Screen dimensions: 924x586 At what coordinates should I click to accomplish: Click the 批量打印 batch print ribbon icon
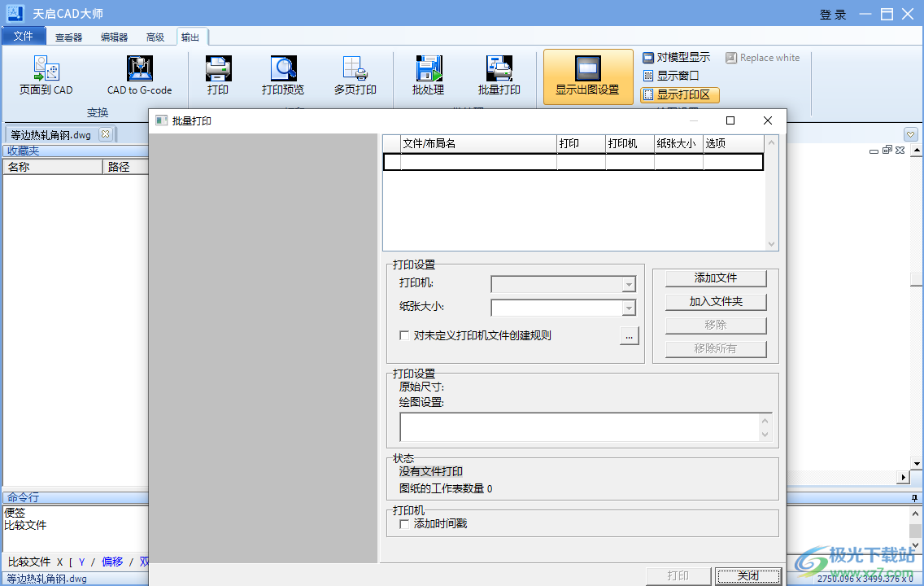click(x=499, y=75)
